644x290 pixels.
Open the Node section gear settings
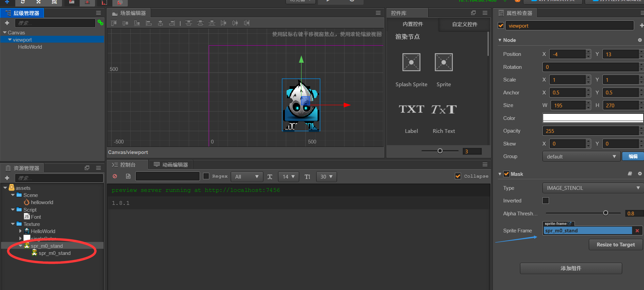(640, 40)
